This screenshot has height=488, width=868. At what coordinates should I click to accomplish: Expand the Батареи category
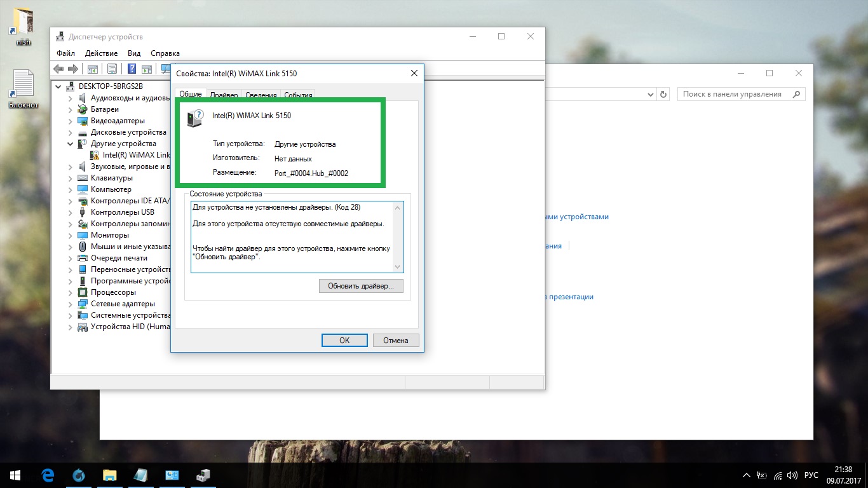coord(71,109)
